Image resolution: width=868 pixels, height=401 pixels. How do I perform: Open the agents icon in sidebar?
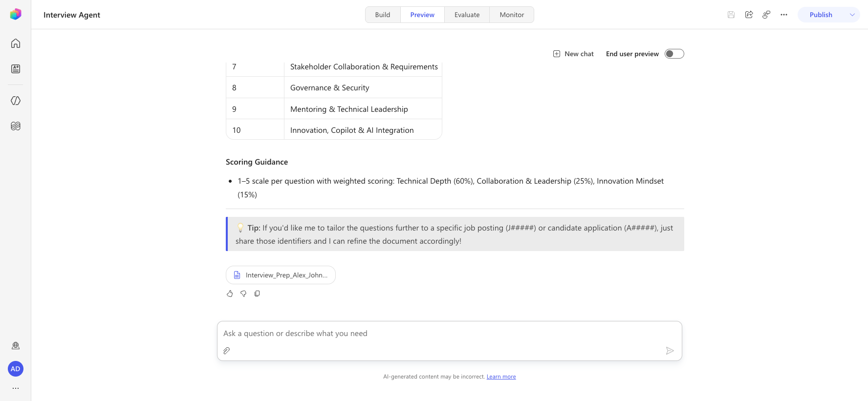[x=16, y=69]
